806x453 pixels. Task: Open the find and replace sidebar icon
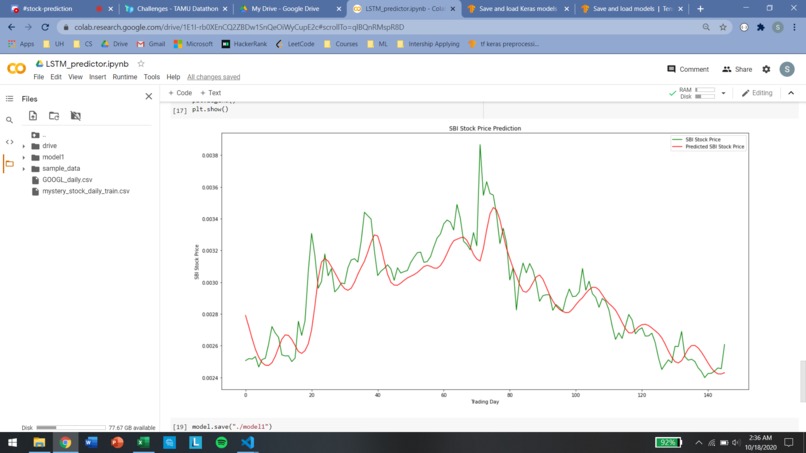9,120
